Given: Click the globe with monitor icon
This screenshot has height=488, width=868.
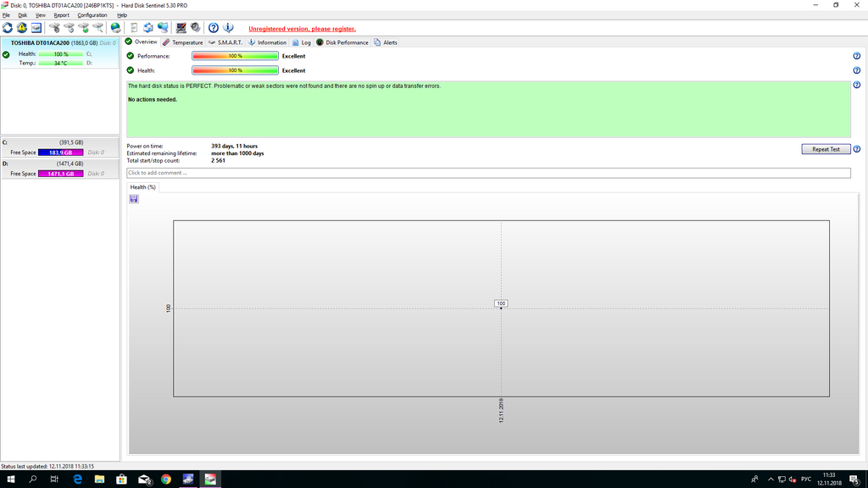Looking at the screenshot, I should tap(163, 28).
